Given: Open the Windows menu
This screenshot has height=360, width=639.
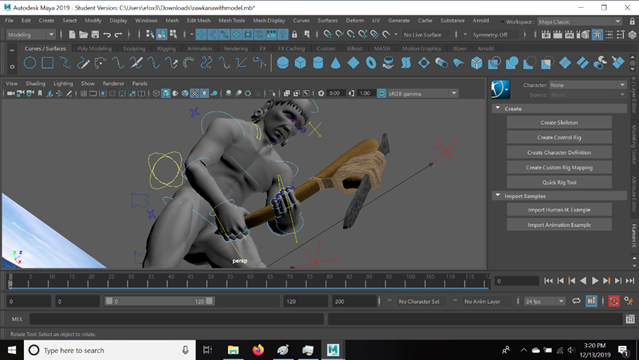Looking at the screenshot, I should [x=146, y=20].
